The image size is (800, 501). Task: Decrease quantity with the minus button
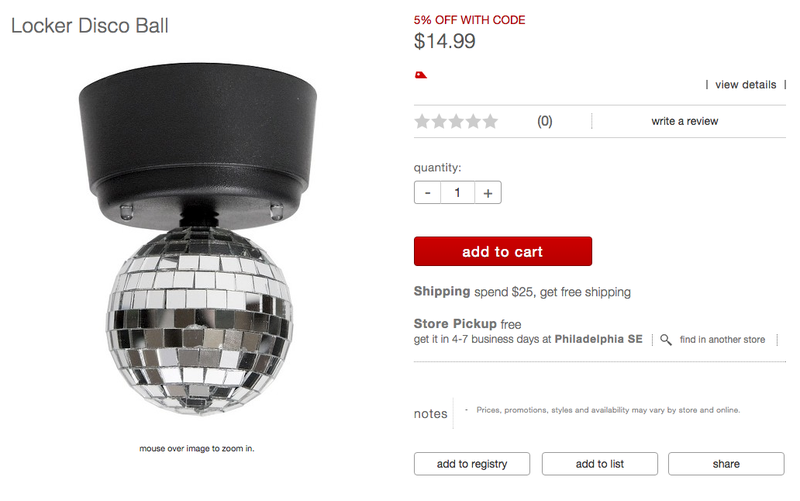pyautogui.click(x=428, y=193)
